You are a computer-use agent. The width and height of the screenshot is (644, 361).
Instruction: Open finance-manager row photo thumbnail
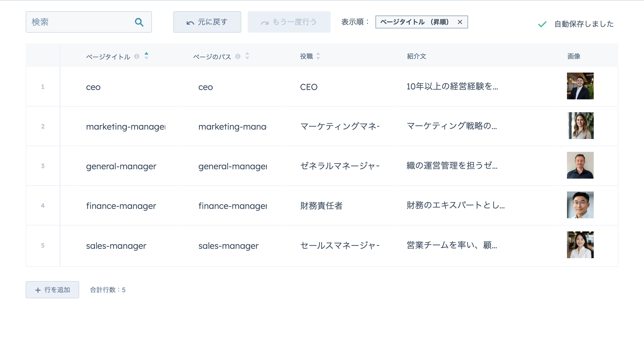point(580,205)
